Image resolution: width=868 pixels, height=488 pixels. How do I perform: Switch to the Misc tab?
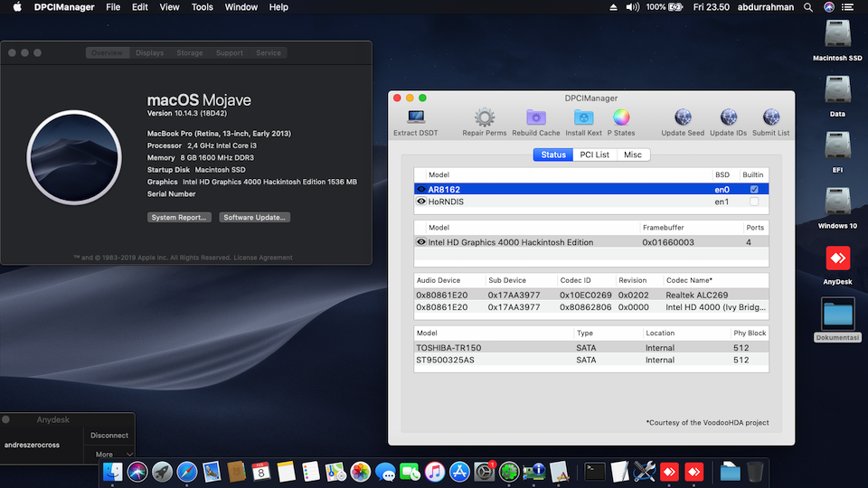point(633,155)
